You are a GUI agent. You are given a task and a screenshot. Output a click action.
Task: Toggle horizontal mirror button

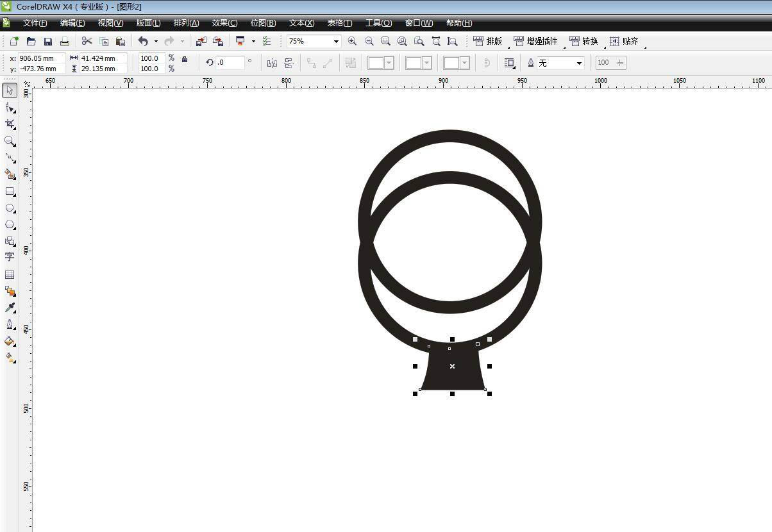[x=272, y=63]
